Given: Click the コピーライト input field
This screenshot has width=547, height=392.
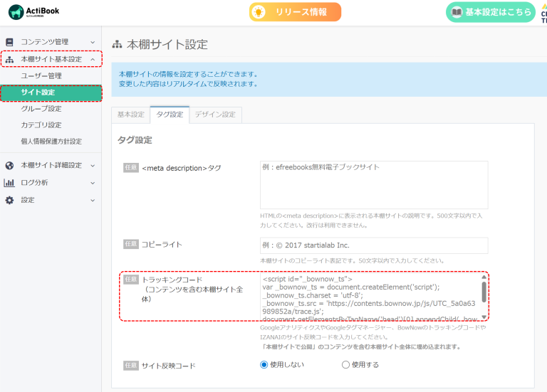Looking at the screenshot, I should (374, 245).
